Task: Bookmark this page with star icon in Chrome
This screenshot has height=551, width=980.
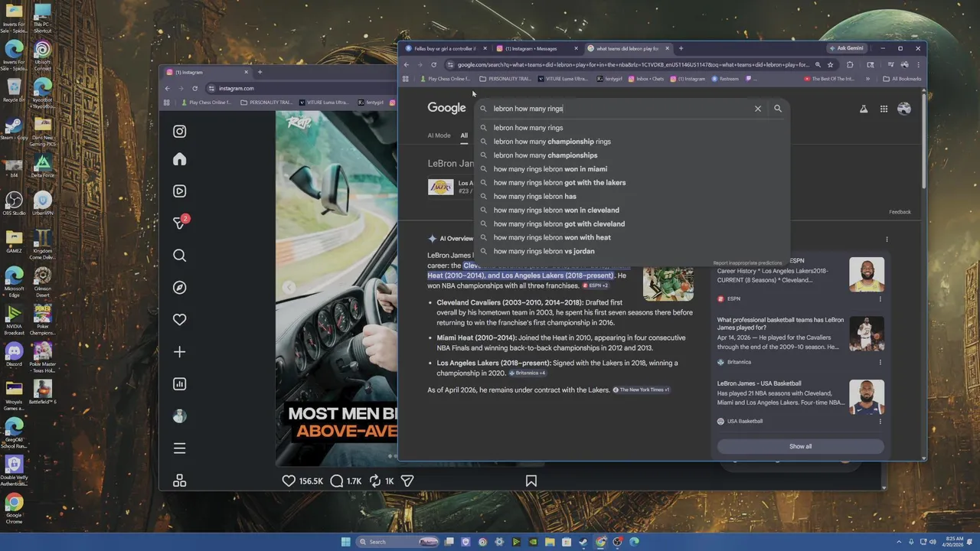Action: [x=830, y=65]
